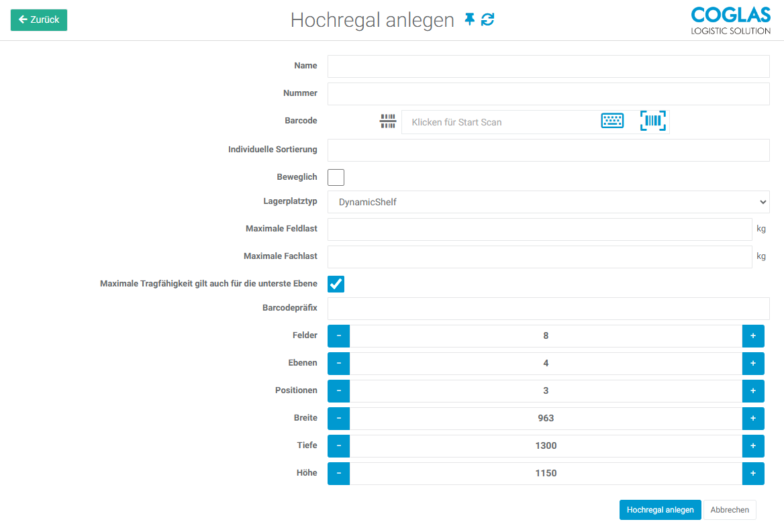
Task: Decrease the Breite value with minus
Action: 338,418
